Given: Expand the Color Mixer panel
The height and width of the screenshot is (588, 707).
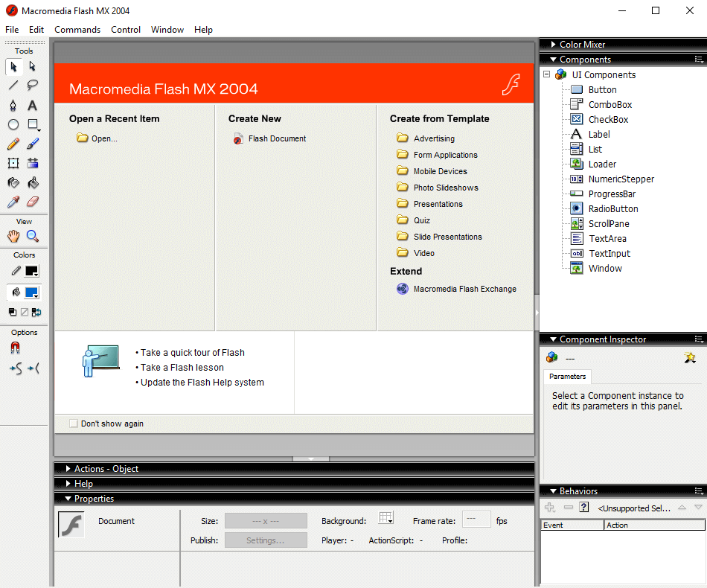Looking at the screenshot, I should pyautogui.click(x=553, y=44).
